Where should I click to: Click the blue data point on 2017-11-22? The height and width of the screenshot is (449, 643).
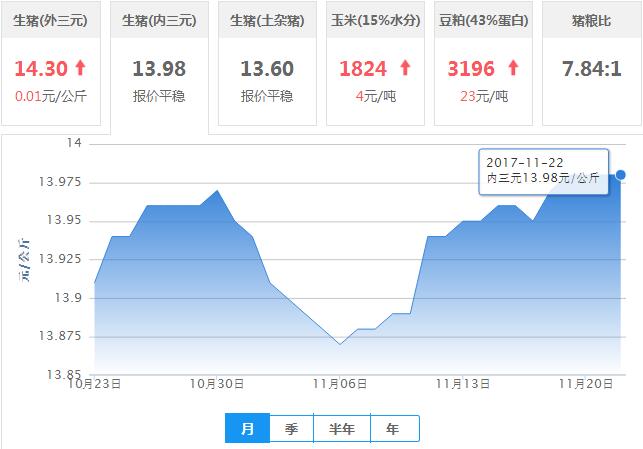click(x=620, y=175)
